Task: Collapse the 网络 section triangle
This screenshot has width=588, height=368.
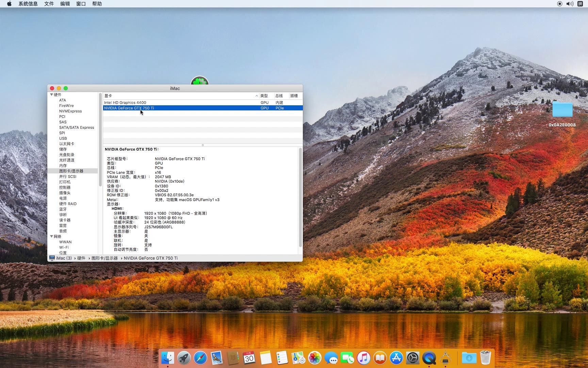Action: [x=52, y=236]
